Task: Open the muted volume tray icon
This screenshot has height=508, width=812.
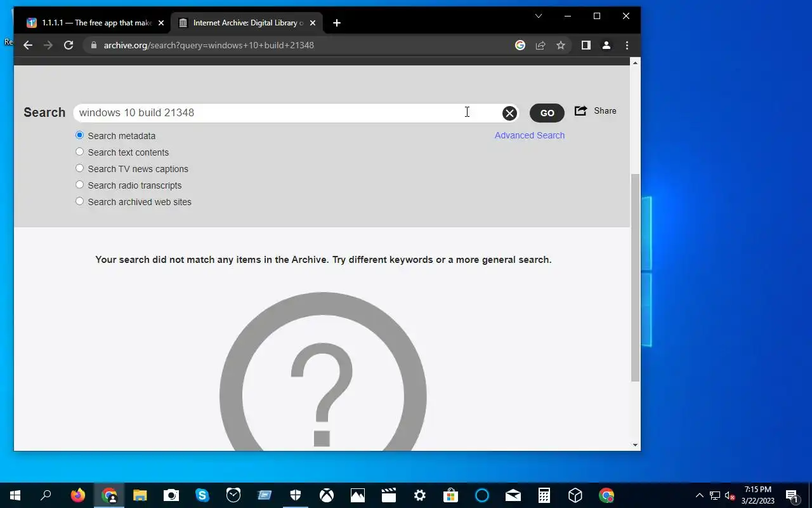Action: point(730,495)
